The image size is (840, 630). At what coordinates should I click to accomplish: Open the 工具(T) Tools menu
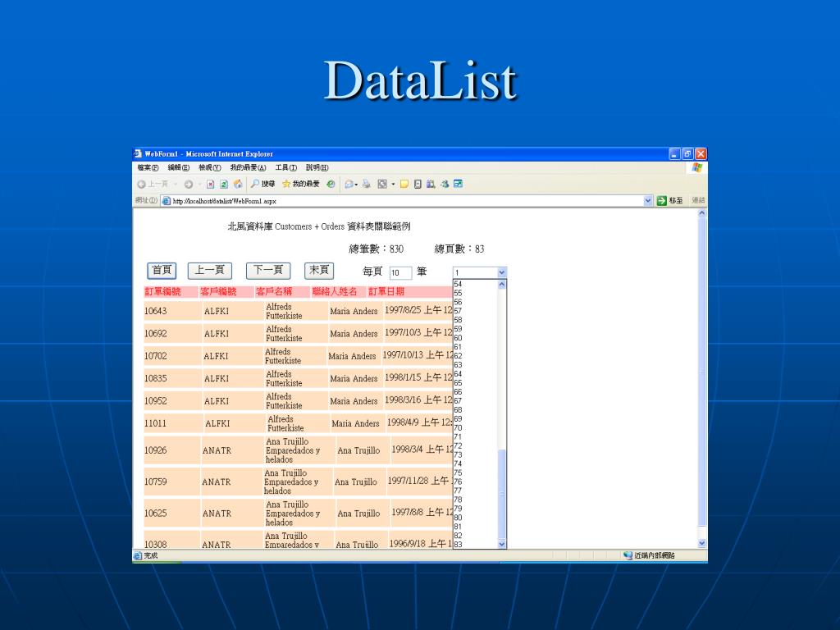[286, 167]
